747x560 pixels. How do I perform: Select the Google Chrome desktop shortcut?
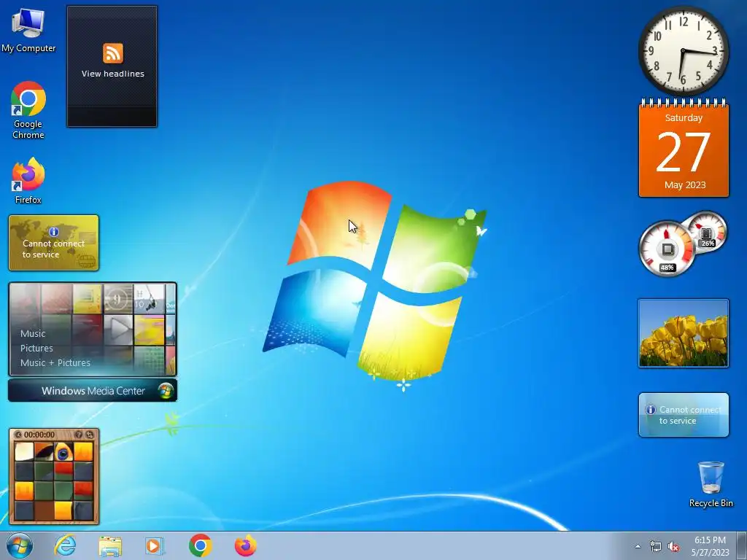pos(28,111)
